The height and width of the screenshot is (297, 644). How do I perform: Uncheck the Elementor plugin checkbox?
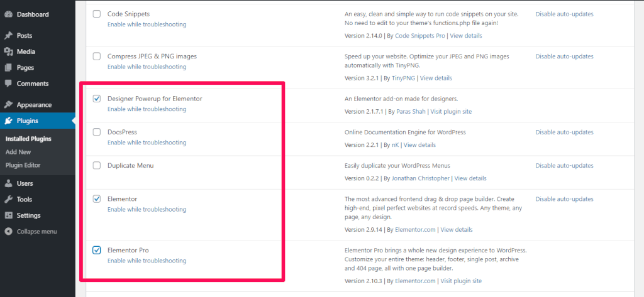[96, 199]
